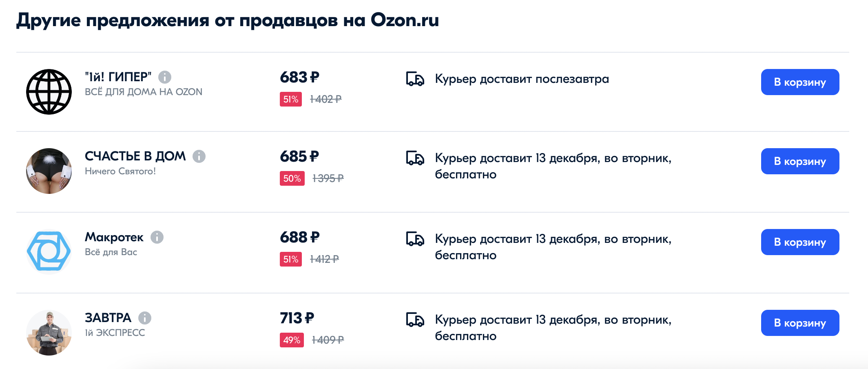Click the info icon beside Макротек
Image resolution: width=868 pixels, height=369 pixels.
[x=157, y=237]
